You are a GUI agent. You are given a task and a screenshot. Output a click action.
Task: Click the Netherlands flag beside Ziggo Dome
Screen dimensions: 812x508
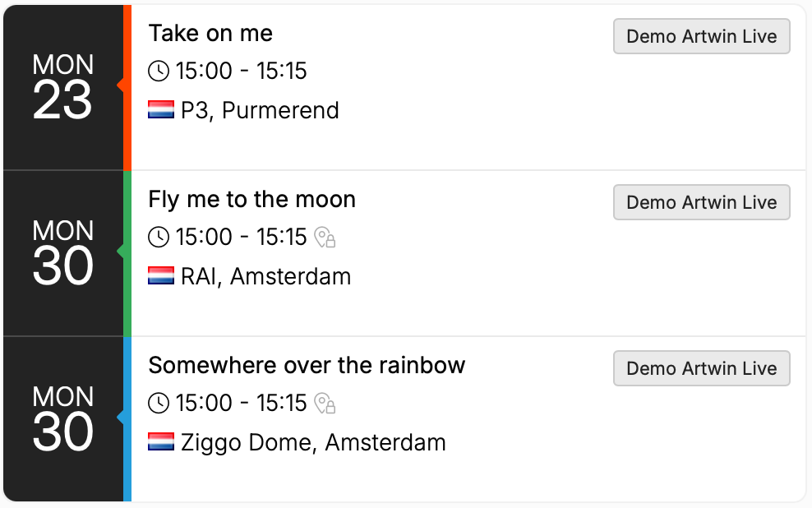[x=161, y=443]
